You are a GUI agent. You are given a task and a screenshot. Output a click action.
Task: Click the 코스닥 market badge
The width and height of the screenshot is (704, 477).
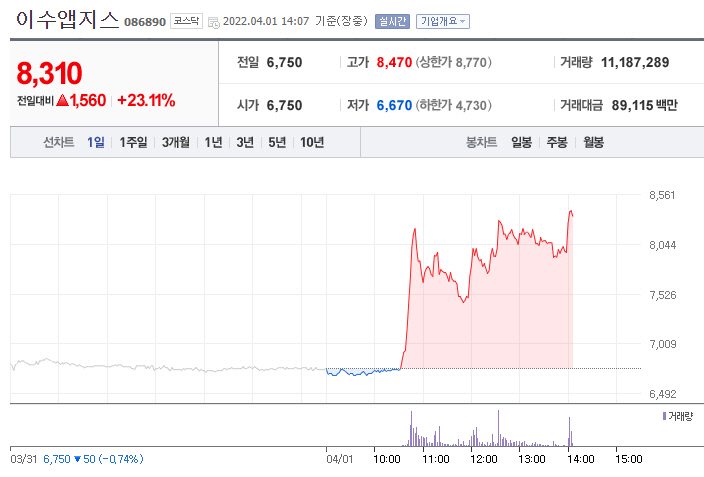pos(185,20)
